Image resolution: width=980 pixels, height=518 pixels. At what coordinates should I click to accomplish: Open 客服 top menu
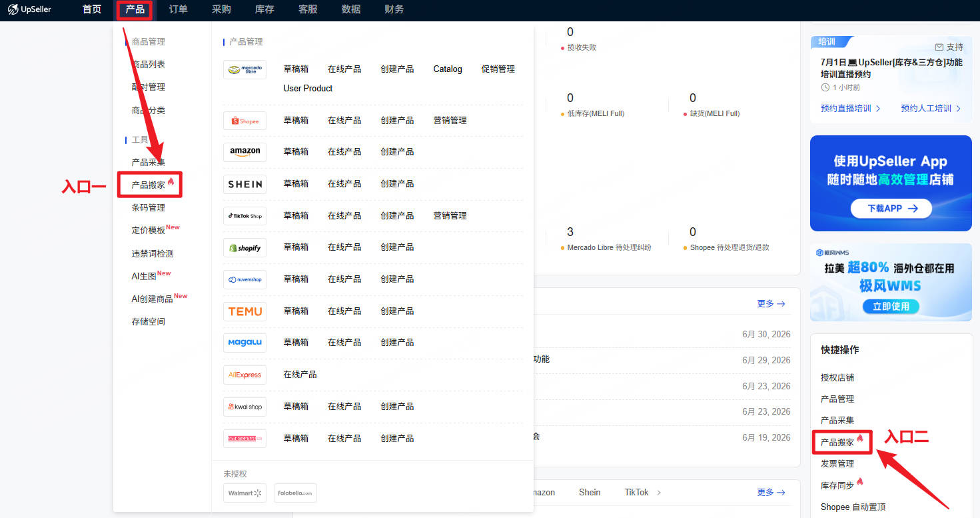pyautogui.click(x=308, y=9)
